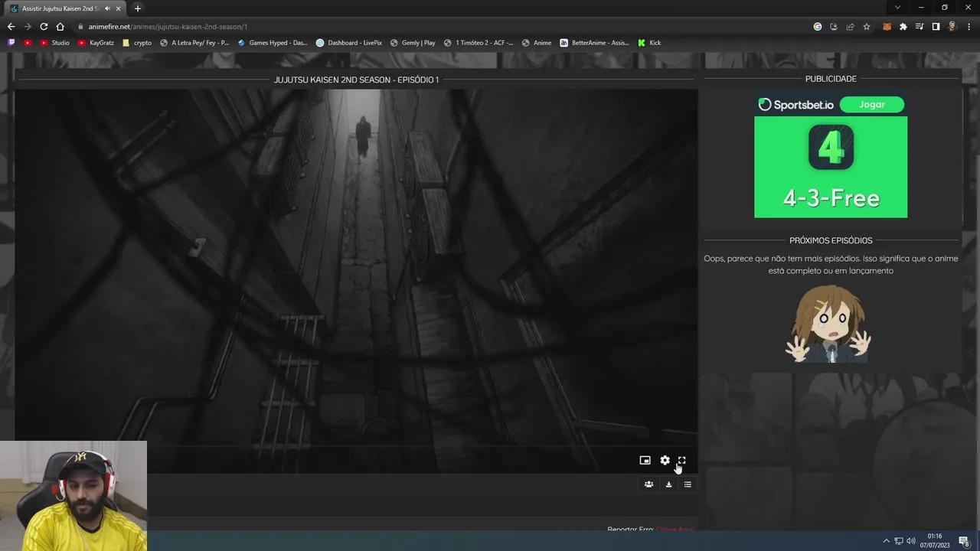Screen dimensions: 980x551
Task: Open the Google icon in address bar
Action: pyautogui.click(x=818, y=27)
